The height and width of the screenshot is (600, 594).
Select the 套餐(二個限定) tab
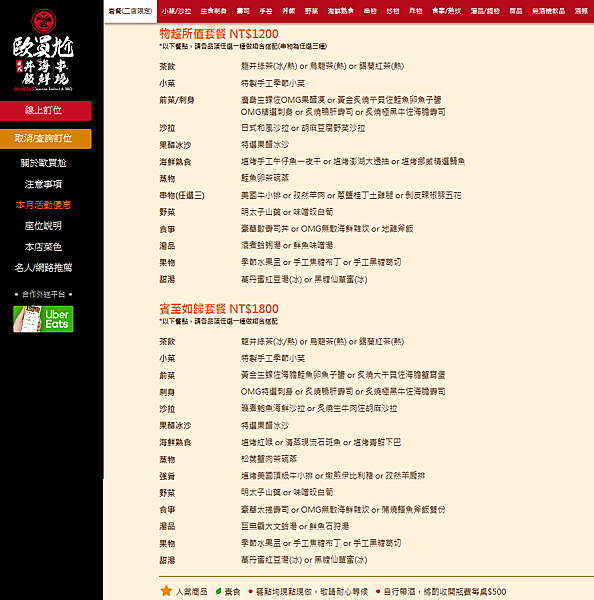point(130,11)
